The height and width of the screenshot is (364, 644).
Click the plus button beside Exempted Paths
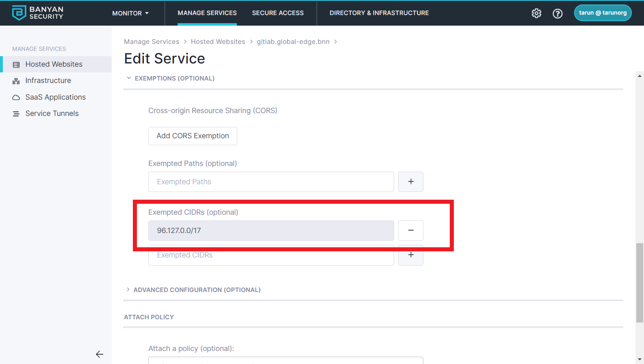(x=410, y=182)
